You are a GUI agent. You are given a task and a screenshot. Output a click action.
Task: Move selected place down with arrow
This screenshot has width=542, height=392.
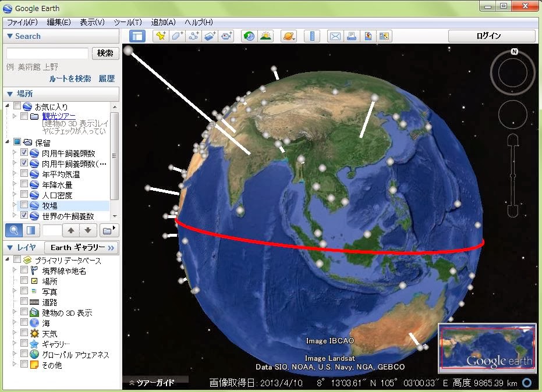[x=88, y=230]
